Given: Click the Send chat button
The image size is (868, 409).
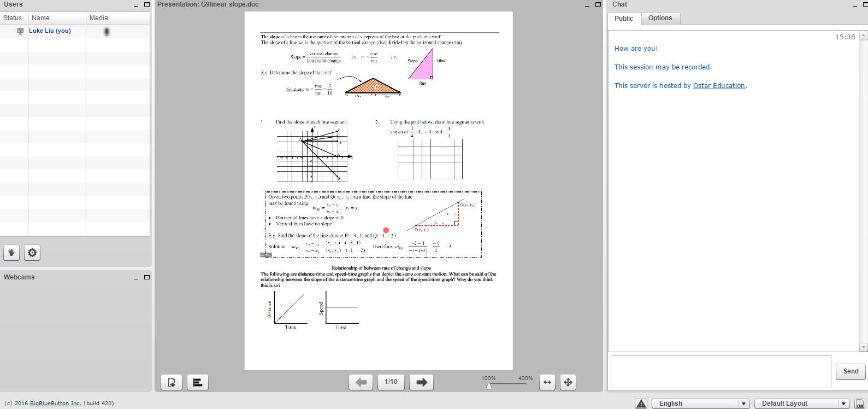Looking at the screenshot, I should [x=851, y=371].
